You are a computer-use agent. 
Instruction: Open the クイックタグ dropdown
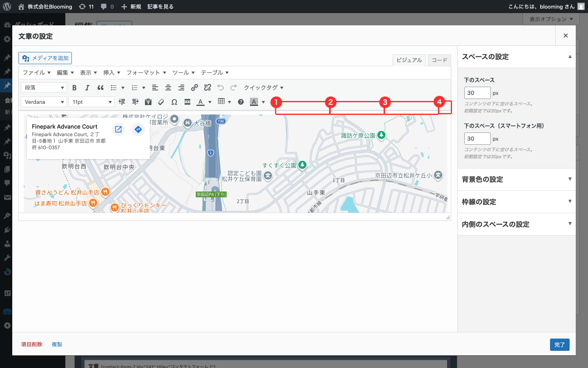tap(263, 88)
